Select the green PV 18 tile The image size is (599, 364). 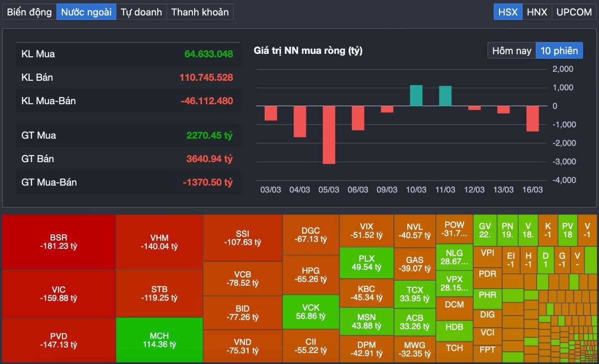click(568, 229)
